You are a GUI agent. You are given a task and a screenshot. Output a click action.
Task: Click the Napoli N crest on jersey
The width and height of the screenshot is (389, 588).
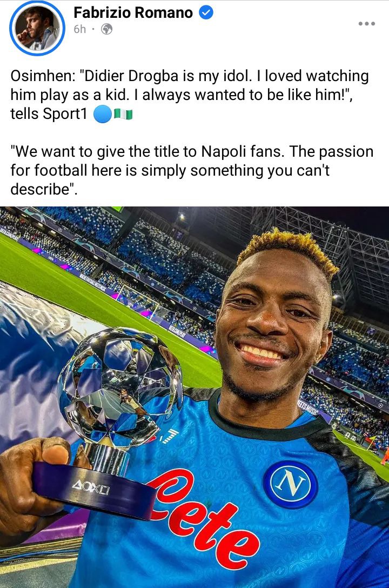point(291,484)
